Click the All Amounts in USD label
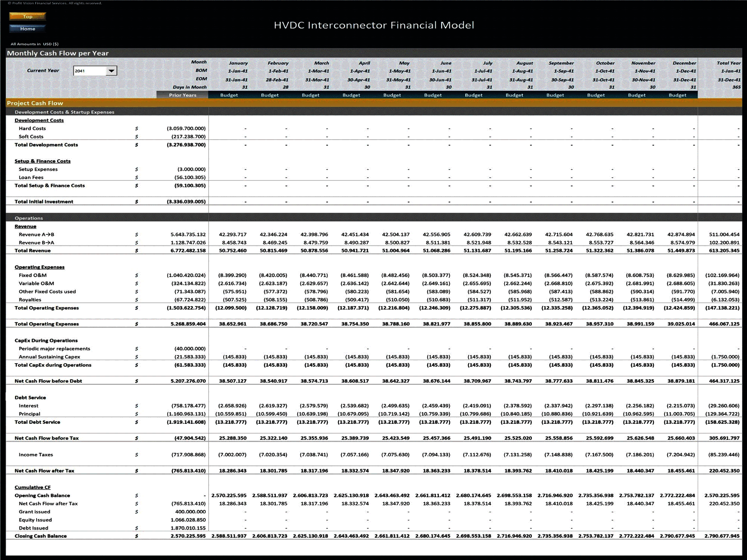 (x=34, y=44)
